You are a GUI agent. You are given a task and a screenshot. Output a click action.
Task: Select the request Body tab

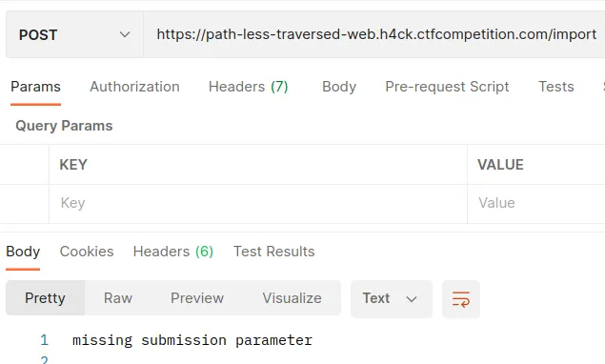click(x=339, y=87)
